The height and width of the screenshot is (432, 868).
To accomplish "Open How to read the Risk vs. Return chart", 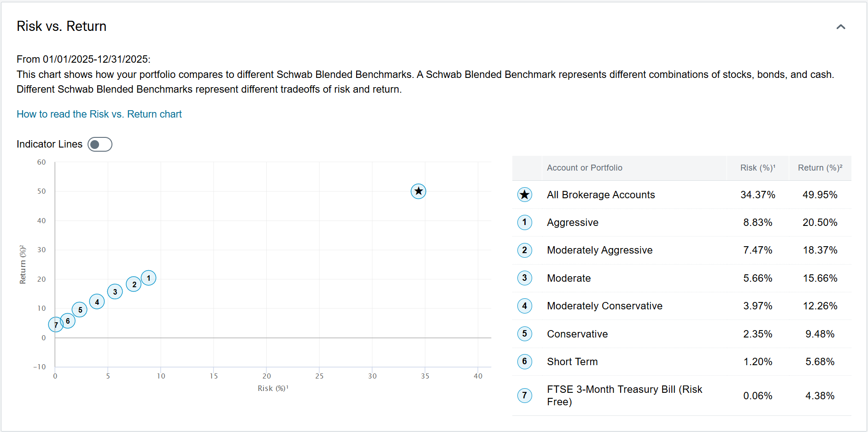I will 99,114.
